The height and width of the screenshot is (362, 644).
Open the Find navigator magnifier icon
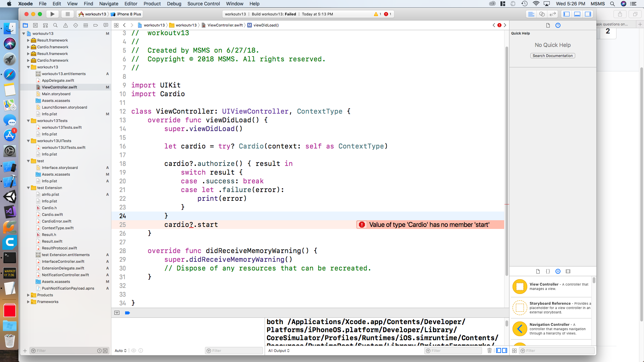tap(55, 25)
